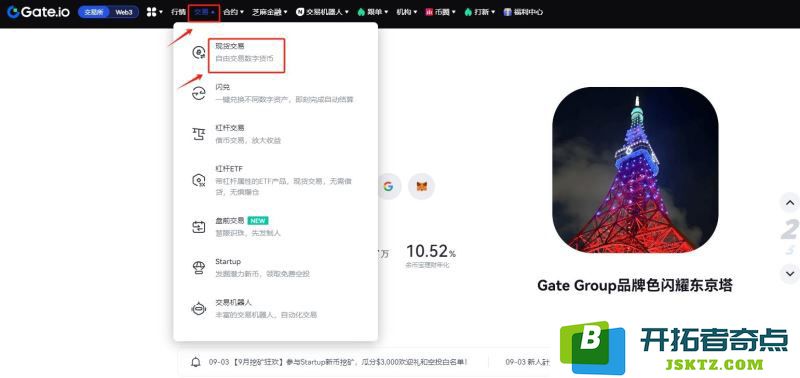Viewport: 800px width, 378px height.
Task: Click the green NEW badge
Action: [258, 221]
